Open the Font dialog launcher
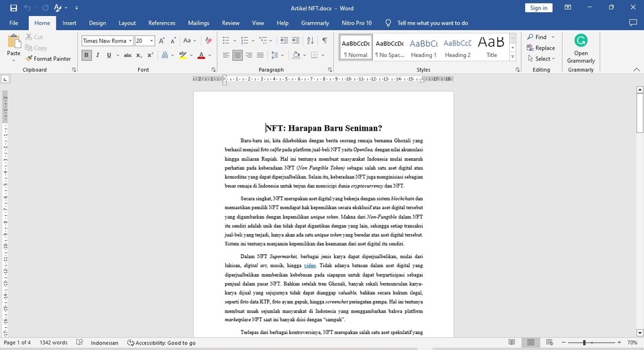The width and height of the screenshot is (644, 350). point(213,70)
